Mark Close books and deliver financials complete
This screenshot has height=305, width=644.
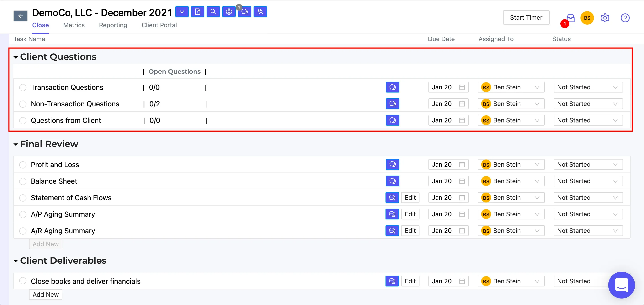[23, 280]
